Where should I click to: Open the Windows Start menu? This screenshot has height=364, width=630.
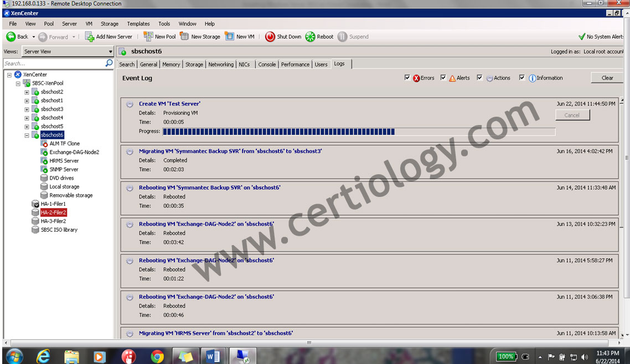14,356
